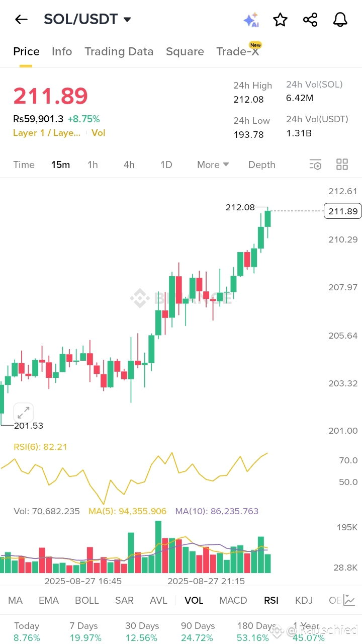Toggle the BOLL indicator
Viewport: 362px width, 644px height.
pos(86,600)
